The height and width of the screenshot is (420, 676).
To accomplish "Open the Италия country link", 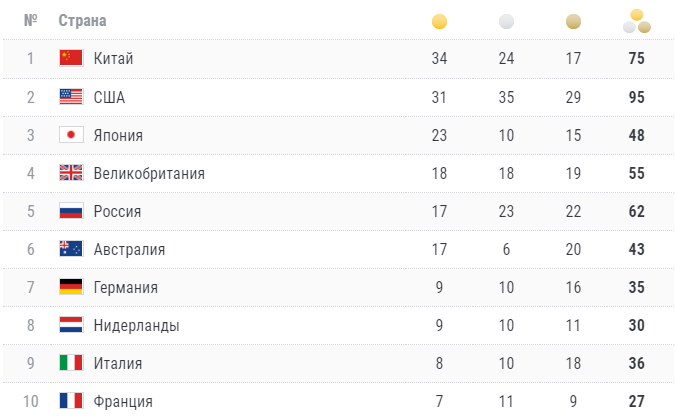I will (x=118, y=363).
